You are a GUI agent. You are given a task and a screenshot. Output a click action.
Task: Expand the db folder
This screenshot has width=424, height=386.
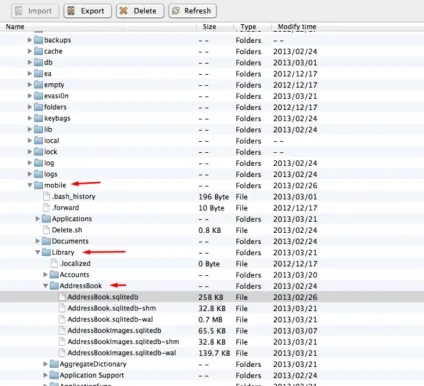point(30,62)
